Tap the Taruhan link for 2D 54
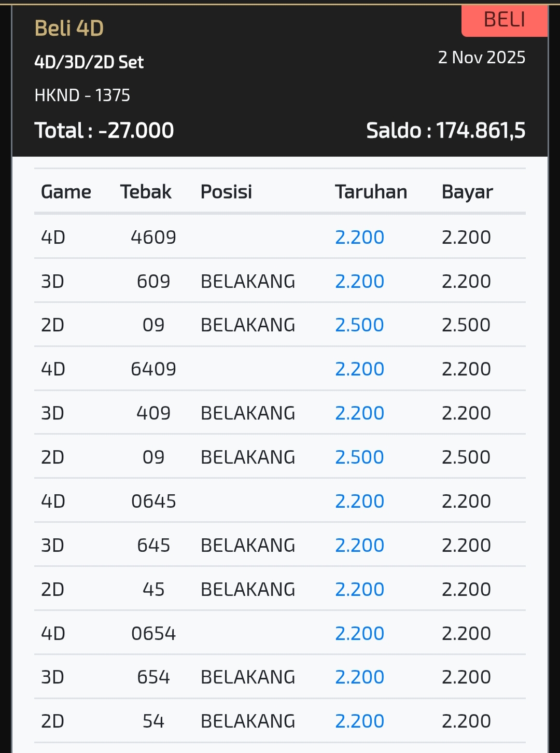The height and width of the screenshot is (753, 560). [x=359, y=721]
